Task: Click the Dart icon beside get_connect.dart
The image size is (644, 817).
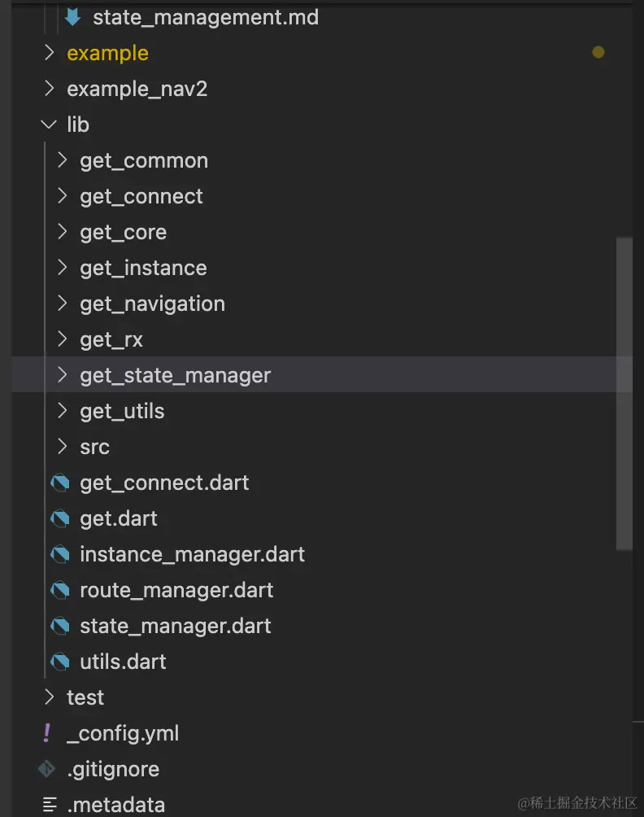Action: (x=60, y=483)
